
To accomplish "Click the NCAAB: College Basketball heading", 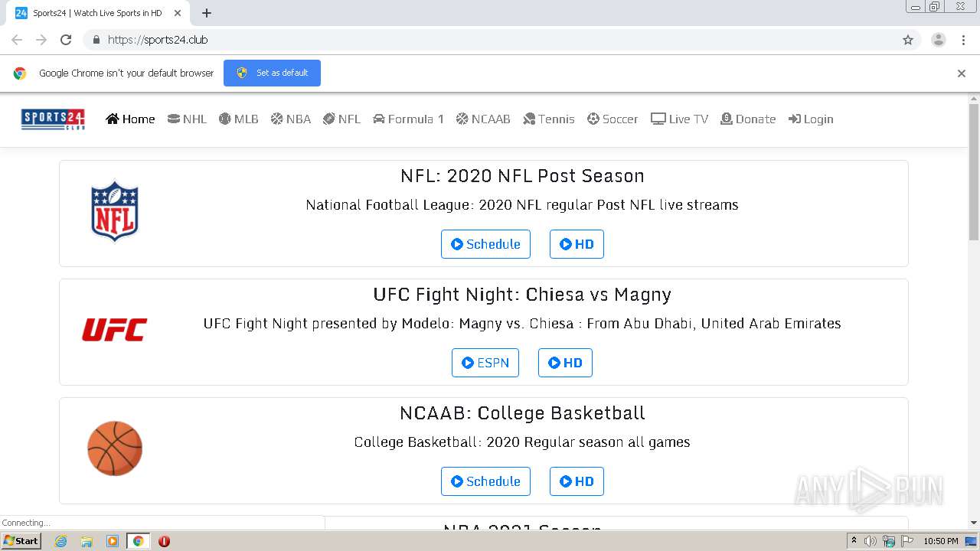I will click(x=522, y=413).
